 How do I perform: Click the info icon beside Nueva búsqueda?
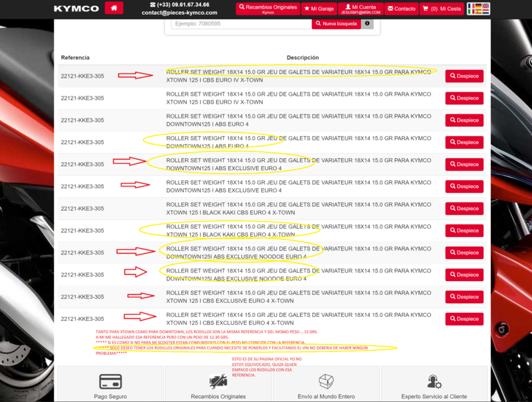click(x=367, y=24)
